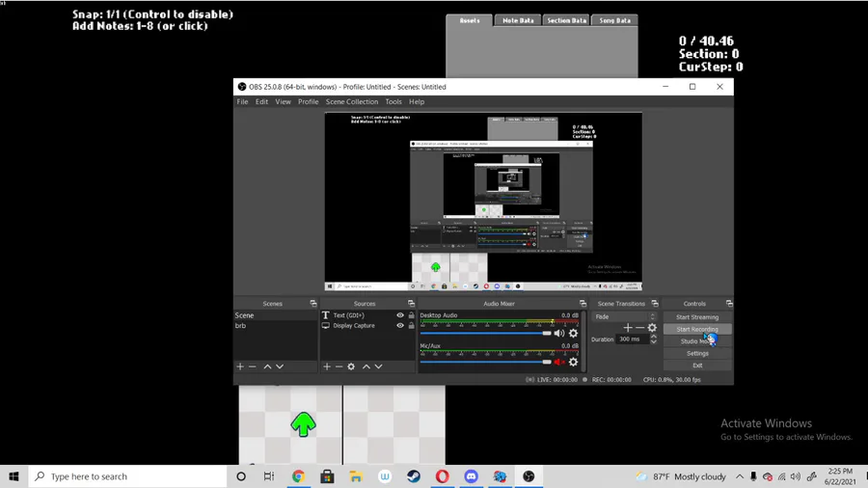
Task: Click the OBS Studio taskbar icon
Action: pos(529,476)
